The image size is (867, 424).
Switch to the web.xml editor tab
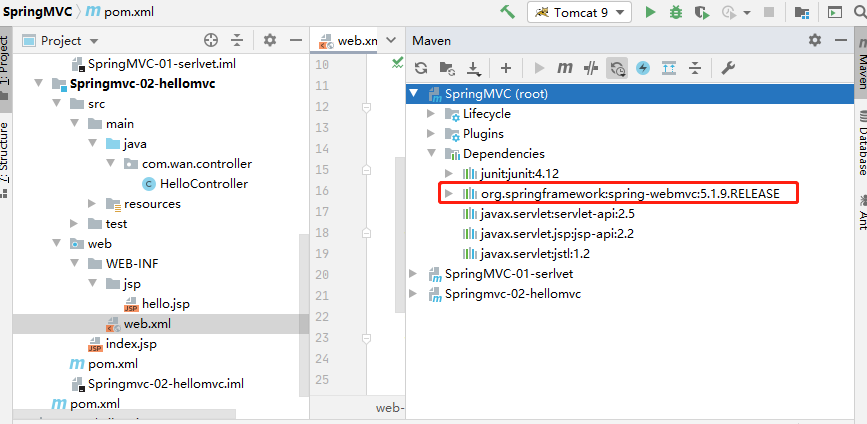[x=349, y=41]
